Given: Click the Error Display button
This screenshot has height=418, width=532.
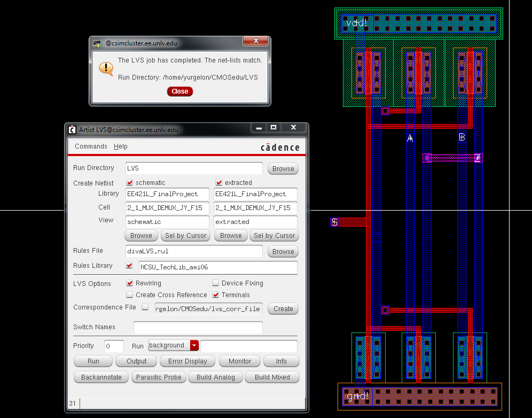Looking at the screenshot, I should pyautogui.click(x=187, y=361).
